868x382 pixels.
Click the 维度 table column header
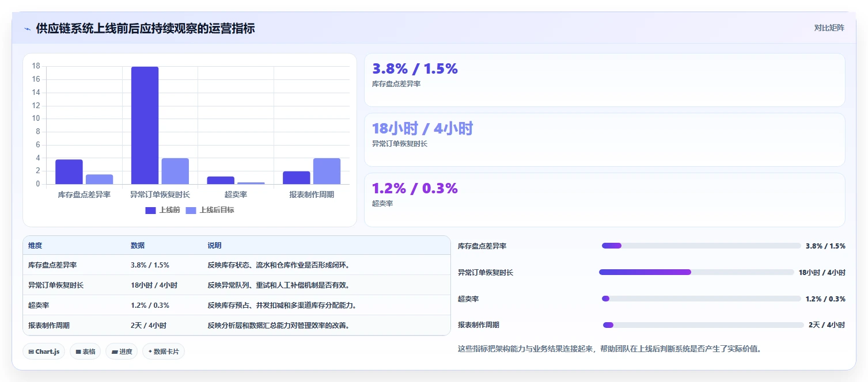coord(35,246)
